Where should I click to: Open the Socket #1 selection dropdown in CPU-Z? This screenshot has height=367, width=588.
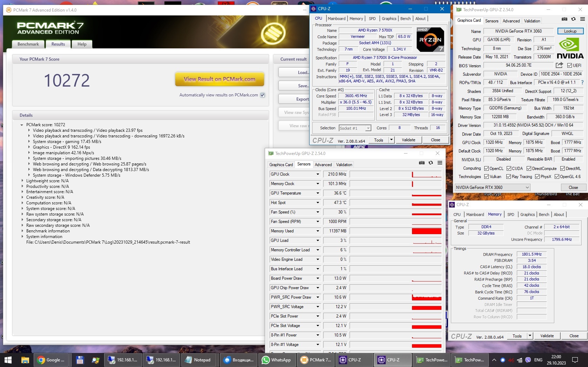click(355, 128)
